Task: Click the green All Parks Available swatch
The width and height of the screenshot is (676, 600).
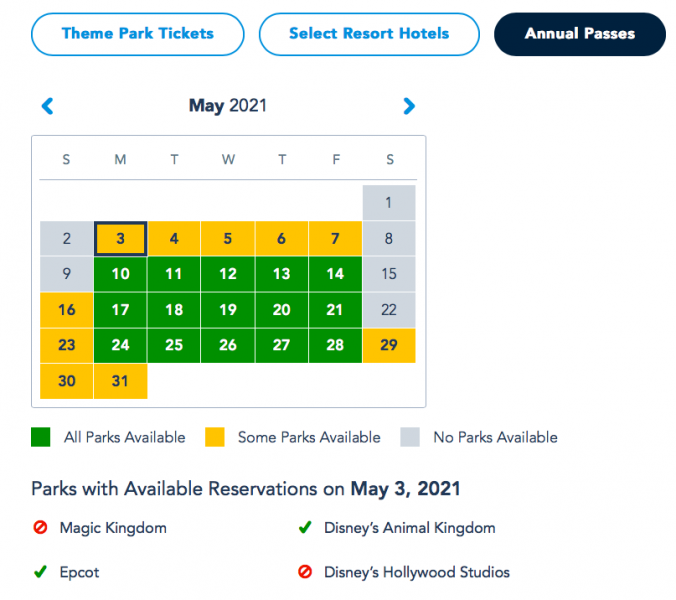Action: click(x=42, y=437)
